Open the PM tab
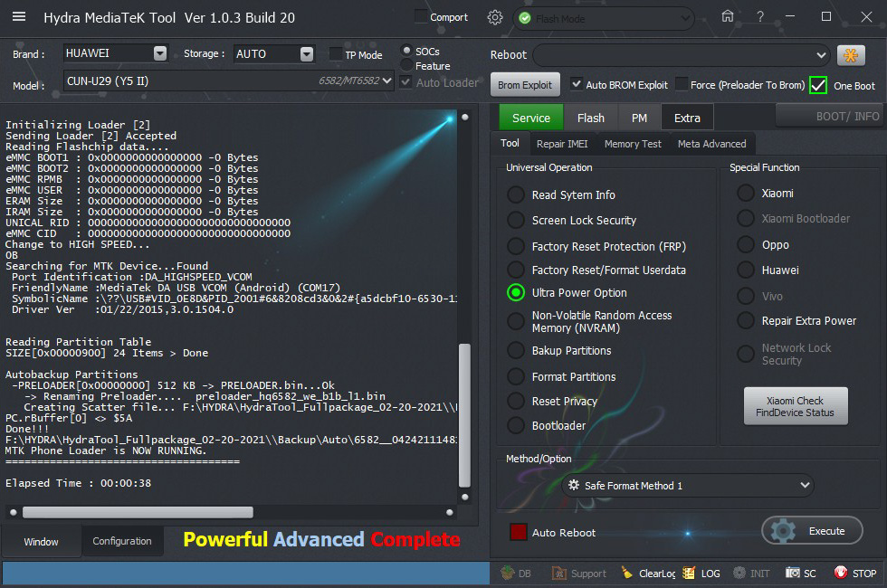 (639, 118)
